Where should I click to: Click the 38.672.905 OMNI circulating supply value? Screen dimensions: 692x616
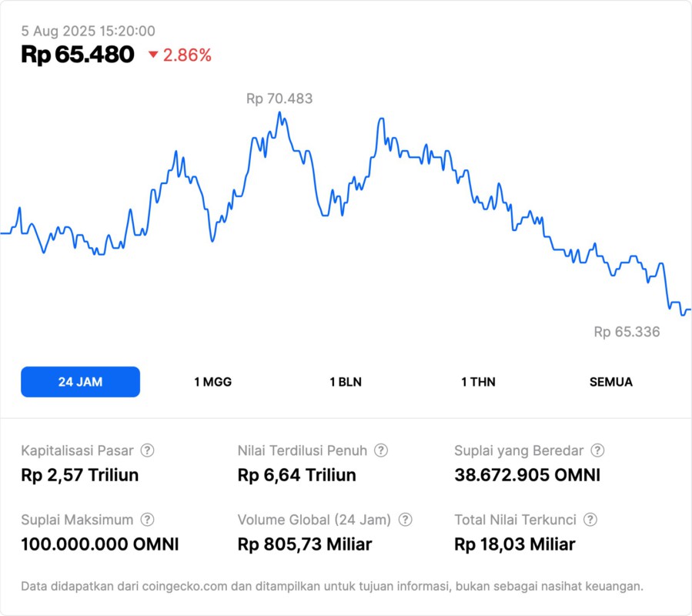coord(527,475)
